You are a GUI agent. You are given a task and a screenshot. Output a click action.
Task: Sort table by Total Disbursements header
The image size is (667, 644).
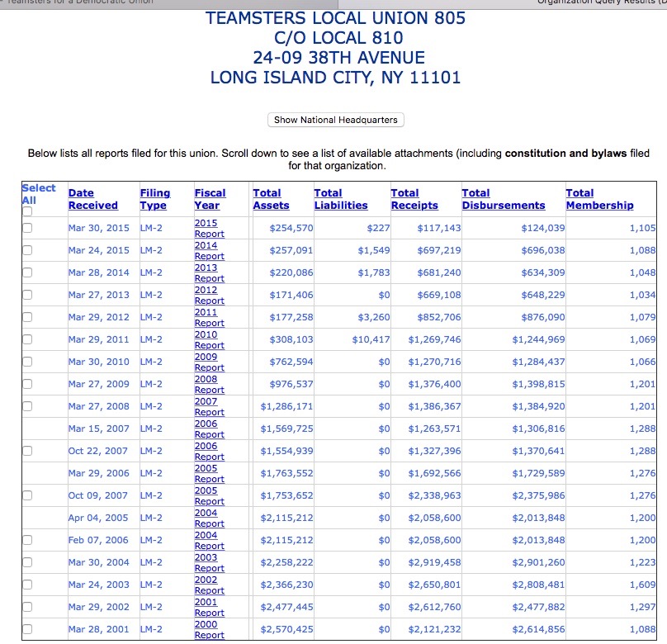(x=504, y=199)
